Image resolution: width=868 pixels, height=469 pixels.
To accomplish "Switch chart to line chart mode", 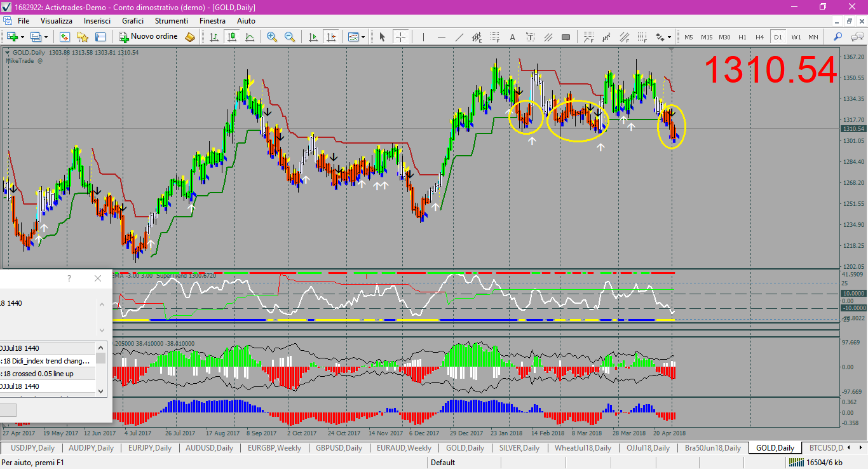I will [x=250, y=37].
